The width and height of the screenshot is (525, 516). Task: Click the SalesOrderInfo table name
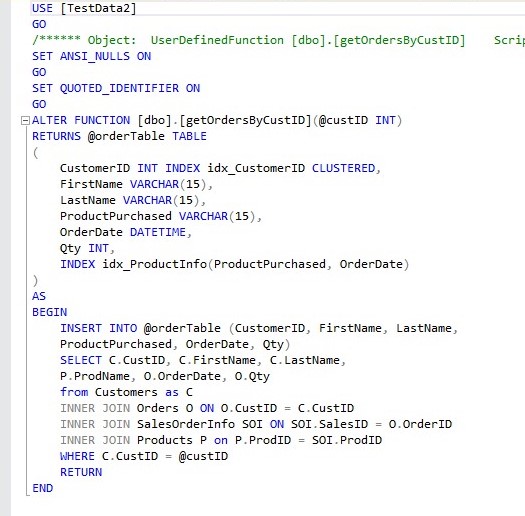point(186,424)
